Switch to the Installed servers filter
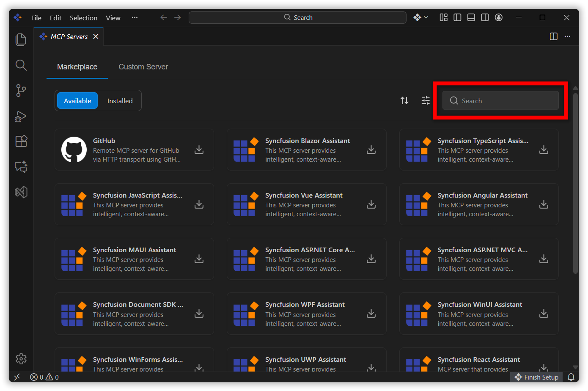Viewport: 588px width, 391px height. click(120, 101)
